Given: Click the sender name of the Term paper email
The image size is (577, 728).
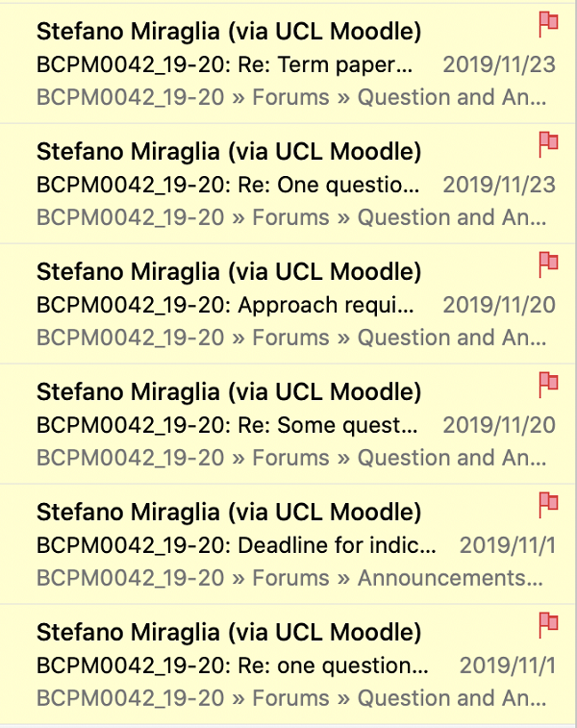Looking at the screenshot, I should click(229, 32).
